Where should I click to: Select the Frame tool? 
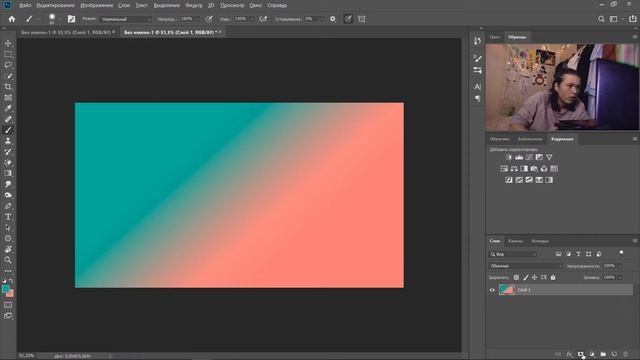tap(8, 98)
